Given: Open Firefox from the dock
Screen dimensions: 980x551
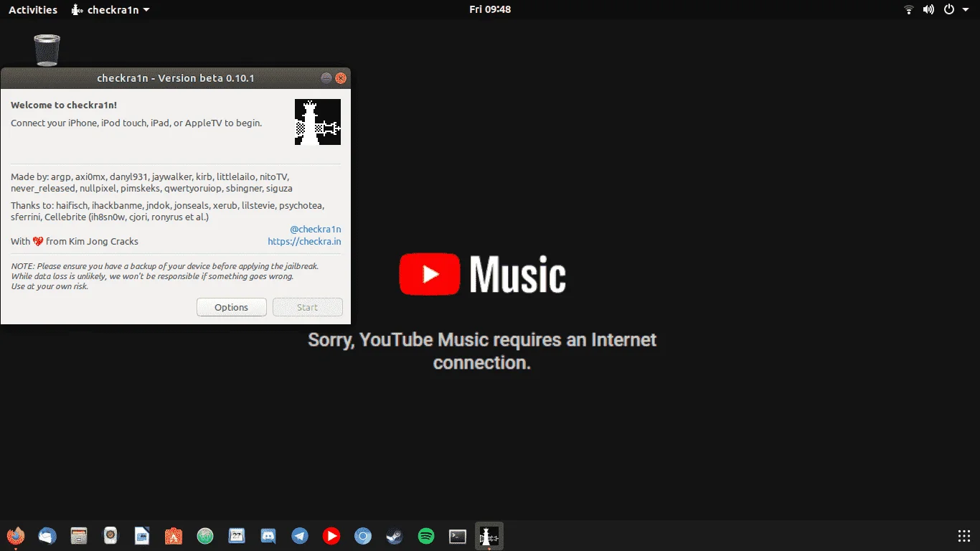Looking at the screenshot, I should [15, 536].
